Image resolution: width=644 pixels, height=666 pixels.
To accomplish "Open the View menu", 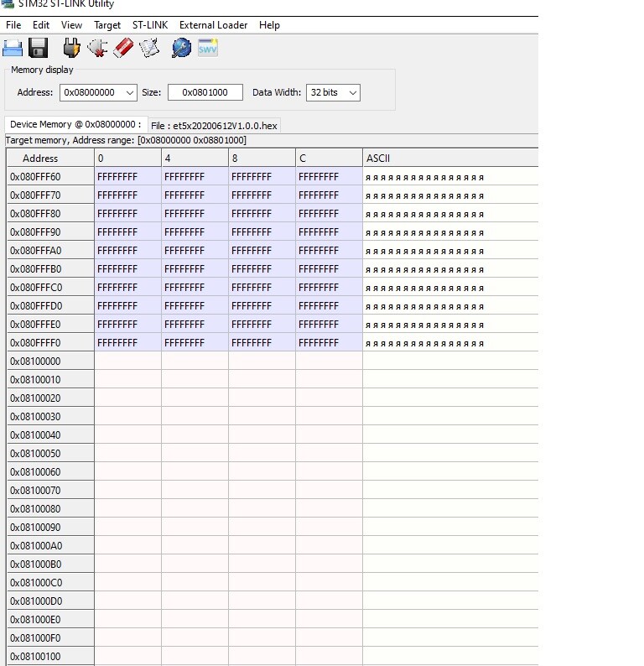I will (71, 25).
